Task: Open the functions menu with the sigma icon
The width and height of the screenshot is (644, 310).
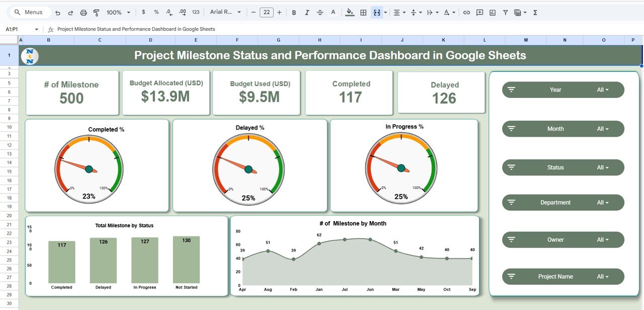Action: [535, 12]
